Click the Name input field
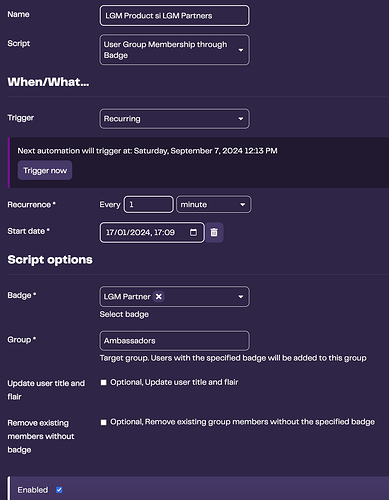389x500 pixels. point(174,15)
